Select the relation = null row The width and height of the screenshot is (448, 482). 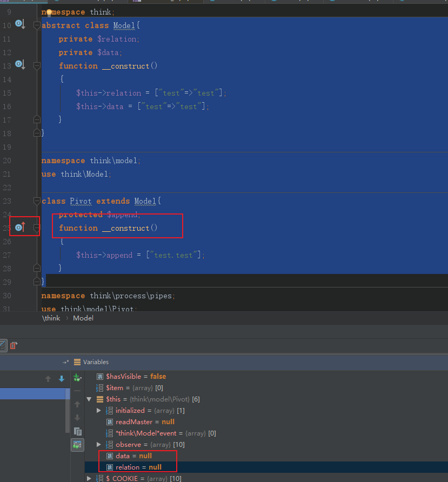(x=266, y=467)
